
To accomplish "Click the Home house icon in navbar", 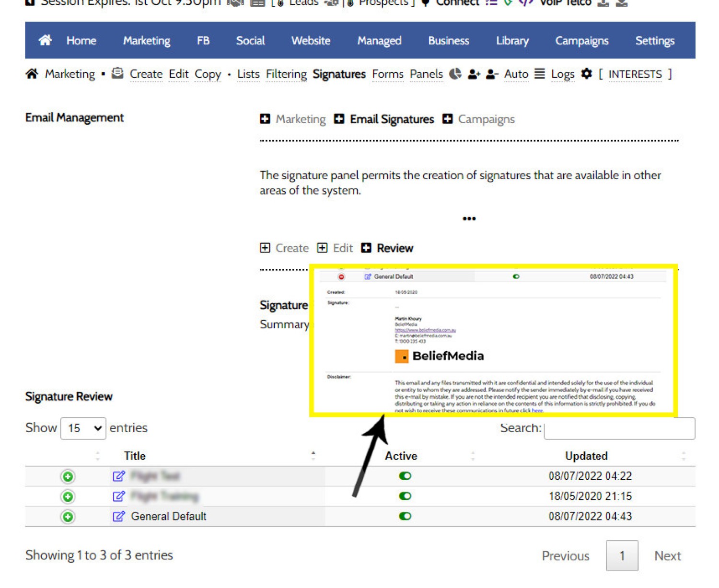I will pyautogui.click(x=45, y=40).
